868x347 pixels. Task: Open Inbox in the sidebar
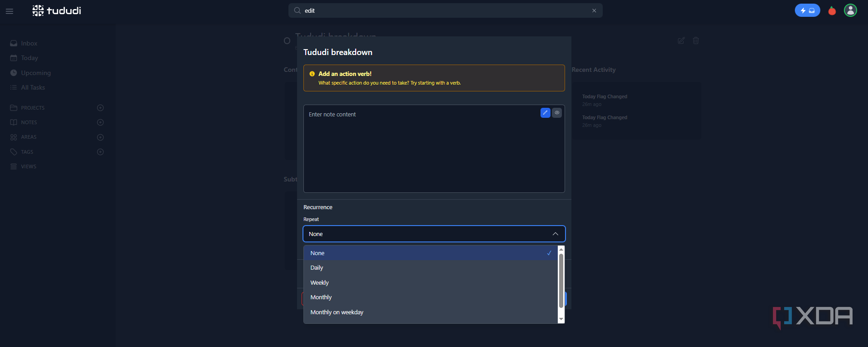click(x=24, y=43)
